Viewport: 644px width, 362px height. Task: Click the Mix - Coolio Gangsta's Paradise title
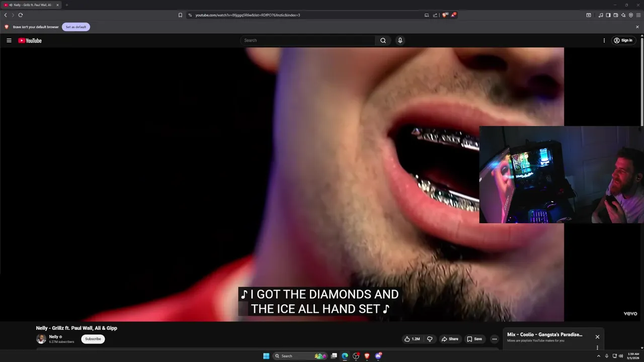[x=544, y=334]
